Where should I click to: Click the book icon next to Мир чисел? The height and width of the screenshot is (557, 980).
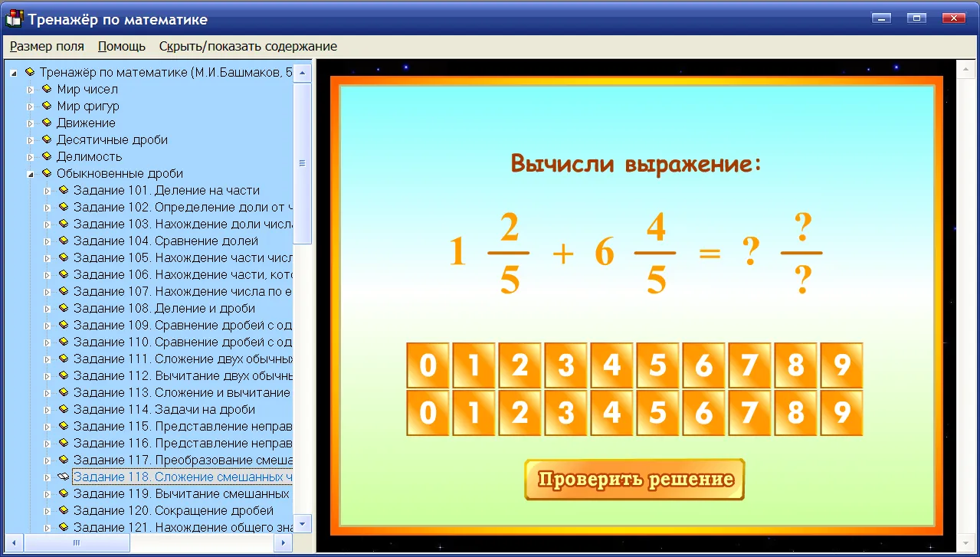[x=47, y=89]
